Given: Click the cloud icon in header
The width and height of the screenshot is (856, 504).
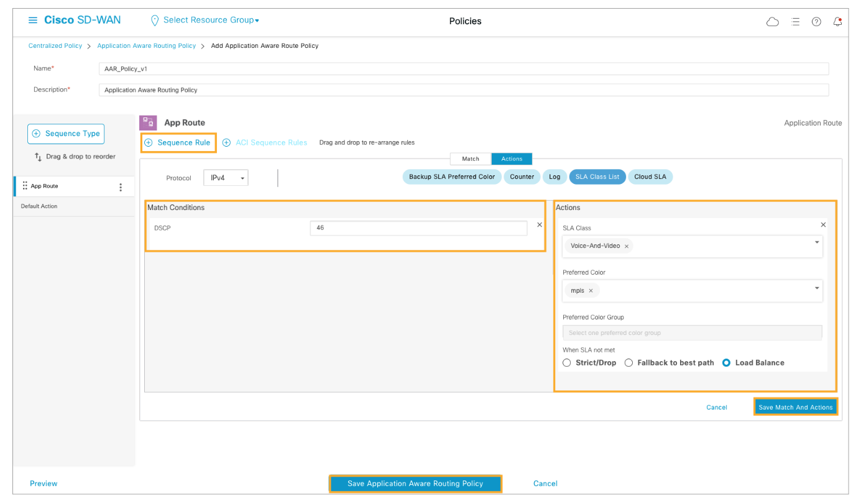Looking at the screenshot, I should coord(773,22).
